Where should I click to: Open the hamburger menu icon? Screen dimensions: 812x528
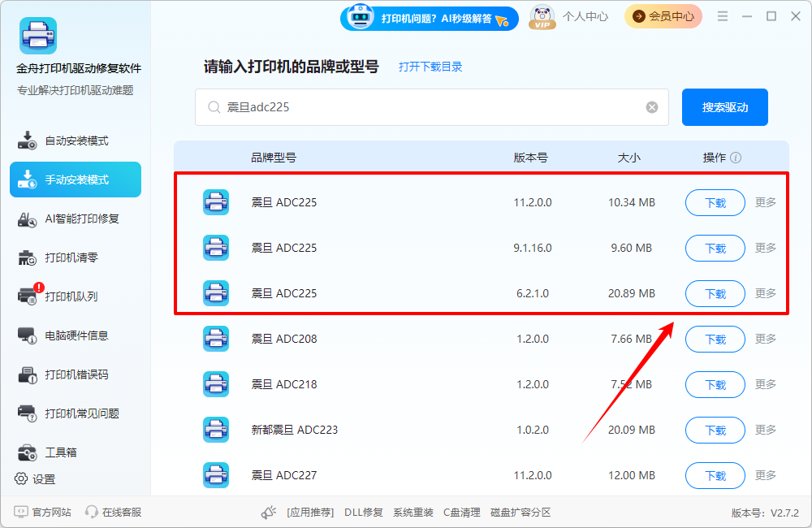tap(723, 16)
